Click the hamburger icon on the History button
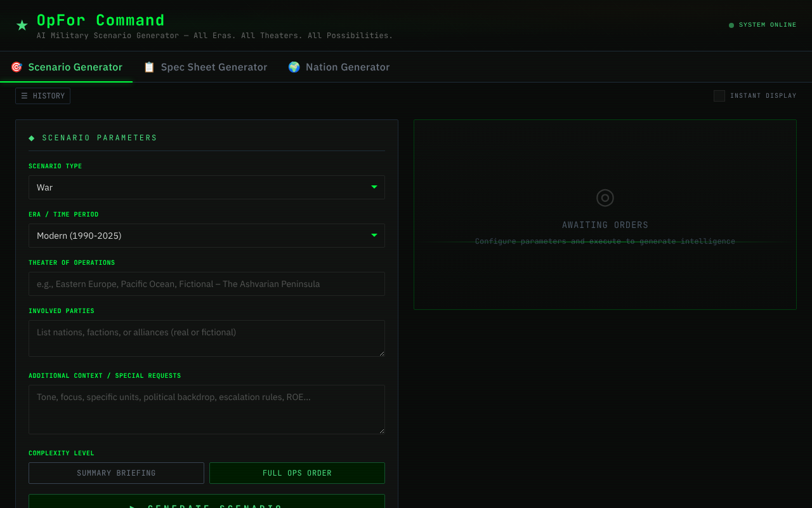The width and height of the screenshot is (812, 508). 25,95
